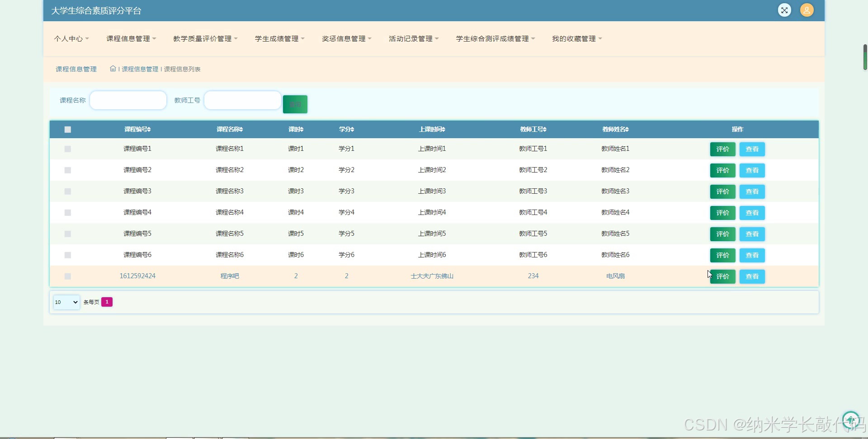This screenshot has width=868, height=439.
Task: Expand 学生综合测评成绩管理 menu
Action: coord(495,39)
